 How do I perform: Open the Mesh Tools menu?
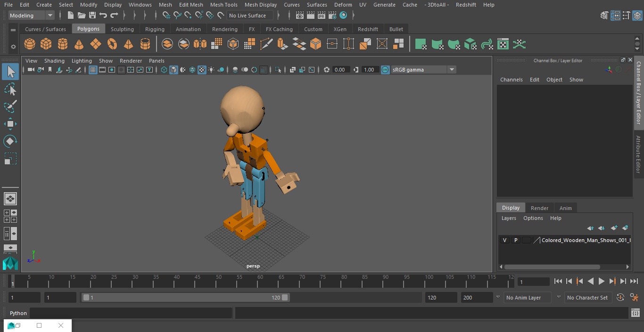pyautogui.click(x=223, y=5)
